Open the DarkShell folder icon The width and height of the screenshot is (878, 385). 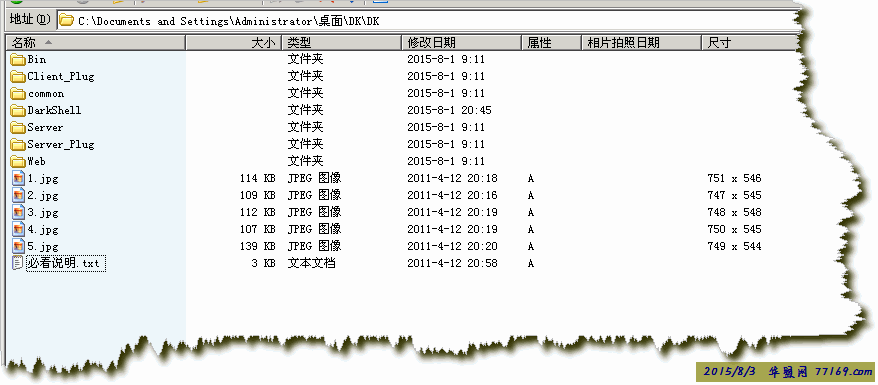18,110
